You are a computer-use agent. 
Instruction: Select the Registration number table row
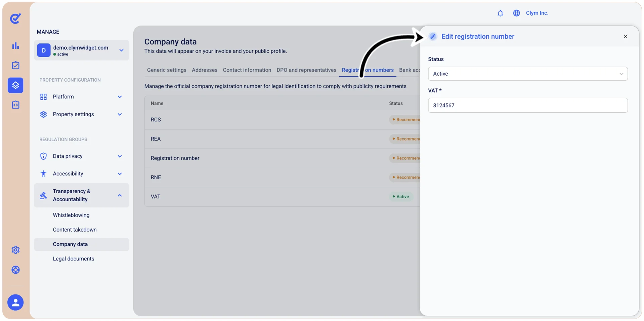pyautogui.click(x=282, y=158)
